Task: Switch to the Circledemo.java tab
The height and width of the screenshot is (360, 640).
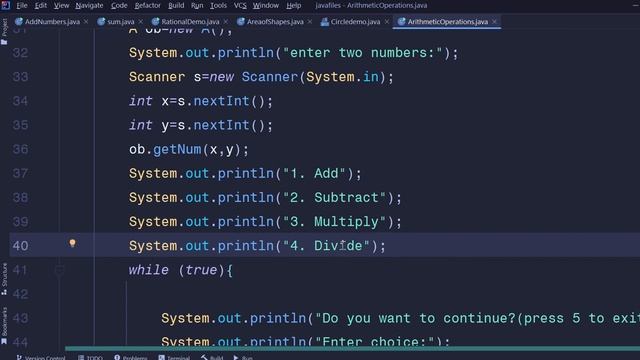Action: (x=355, y=22)
